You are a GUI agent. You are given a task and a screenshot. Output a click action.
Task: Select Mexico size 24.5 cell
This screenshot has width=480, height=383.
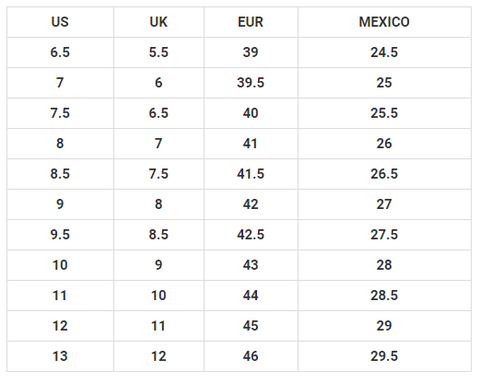point(384,52)
